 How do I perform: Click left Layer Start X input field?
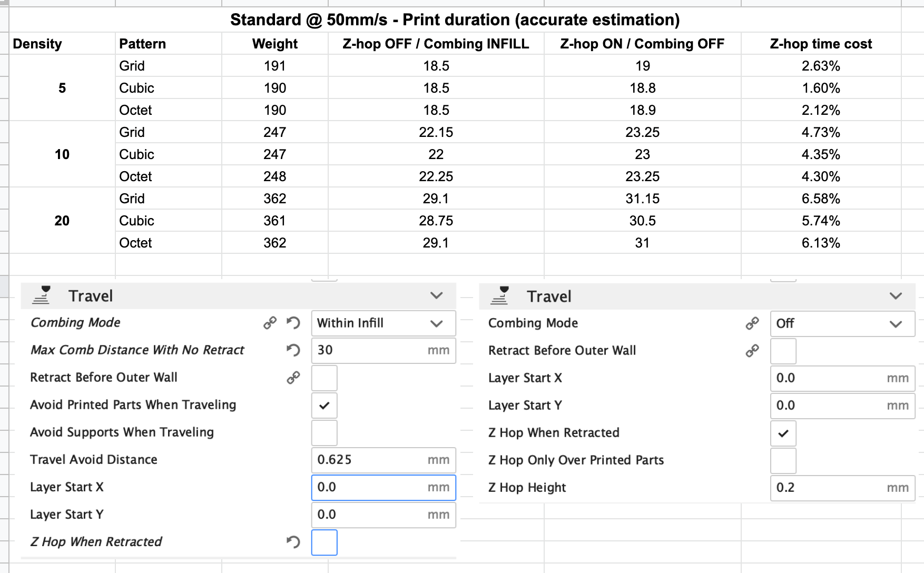(384, 488)
